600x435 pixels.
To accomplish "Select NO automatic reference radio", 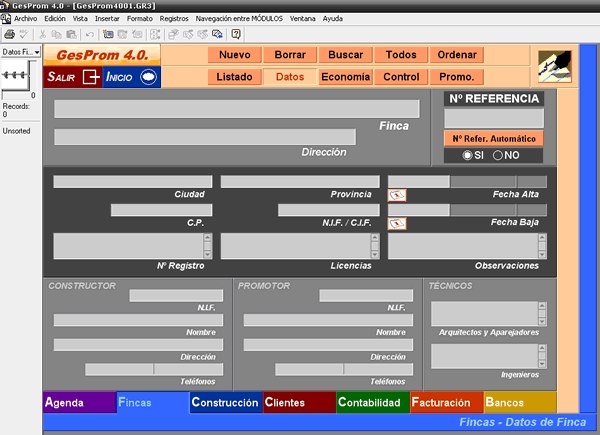I will pyautogui.click(x=497, y=155).
